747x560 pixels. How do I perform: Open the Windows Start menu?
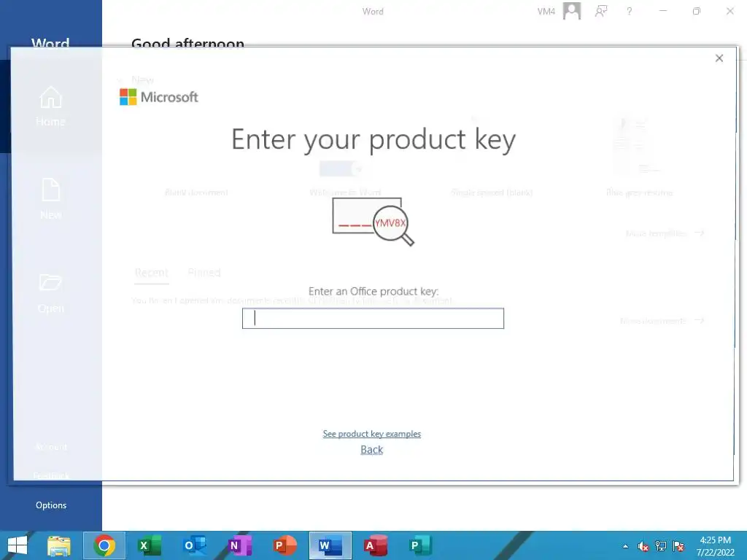pyautogui.click(x=18, y=545)
